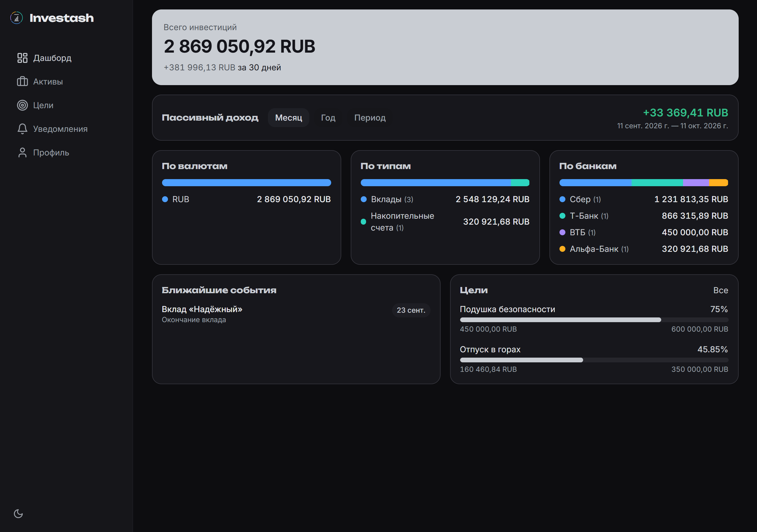The height and width of the screenshot is (532, 757).
Task: Click the Все link in Цели
Action: [x=720, y=291]
